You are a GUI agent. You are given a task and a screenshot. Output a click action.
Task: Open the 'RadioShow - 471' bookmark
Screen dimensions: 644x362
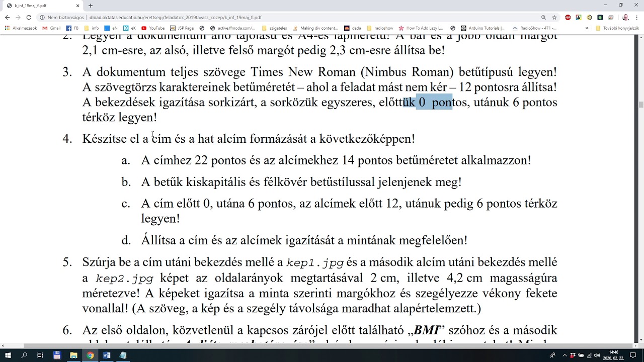534,28
